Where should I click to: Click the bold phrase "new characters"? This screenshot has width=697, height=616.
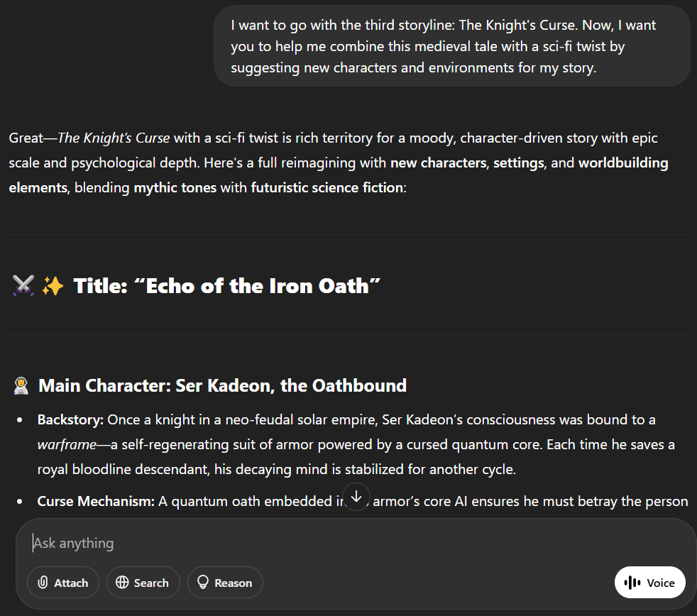point(438,163)
